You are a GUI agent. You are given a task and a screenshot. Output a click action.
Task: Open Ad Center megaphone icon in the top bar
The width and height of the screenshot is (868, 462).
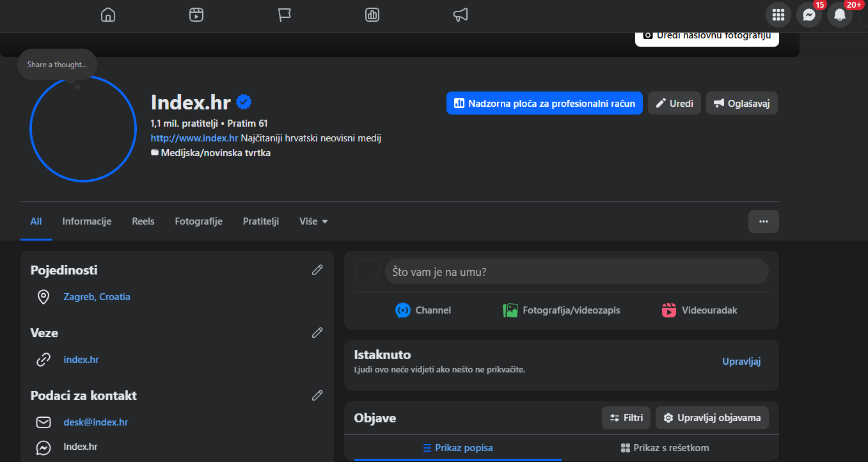click(461, 15)
